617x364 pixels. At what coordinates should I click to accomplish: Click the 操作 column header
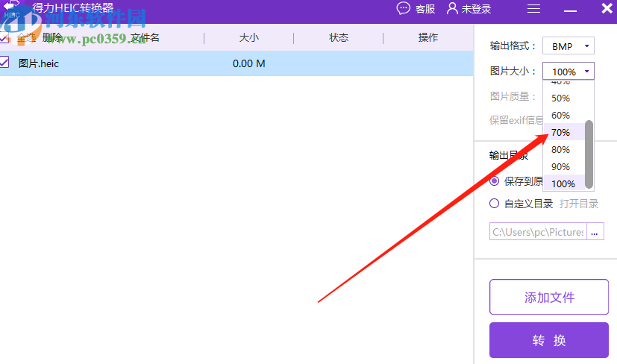[428, 38]
